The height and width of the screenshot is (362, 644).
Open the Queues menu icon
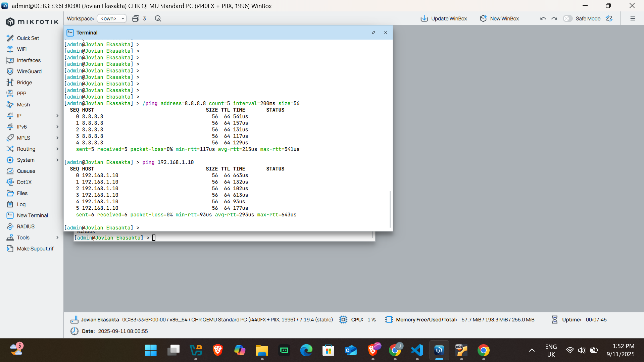[x=10, y=171]
